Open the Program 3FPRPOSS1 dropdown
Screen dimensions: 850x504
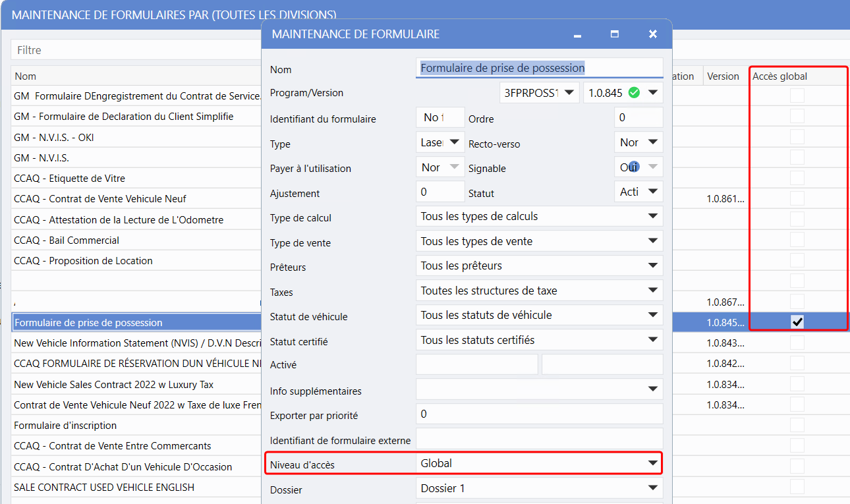click(569, 93)
